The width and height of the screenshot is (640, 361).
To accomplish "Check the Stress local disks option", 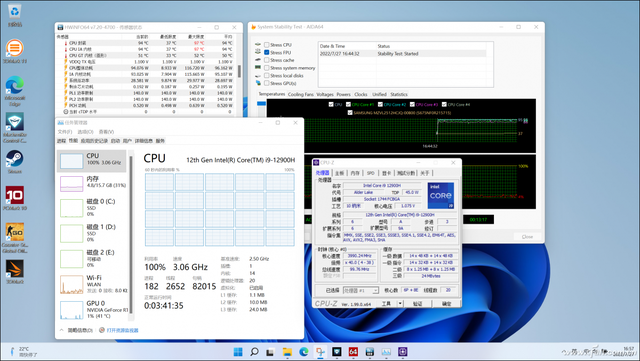I will click(x=267, y=76).
